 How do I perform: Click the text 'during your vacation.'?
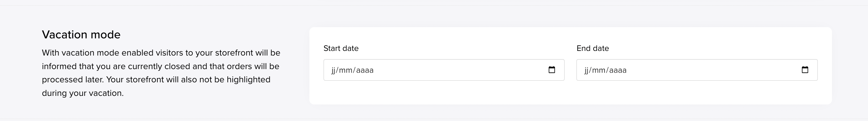click(x=83, y=93)
